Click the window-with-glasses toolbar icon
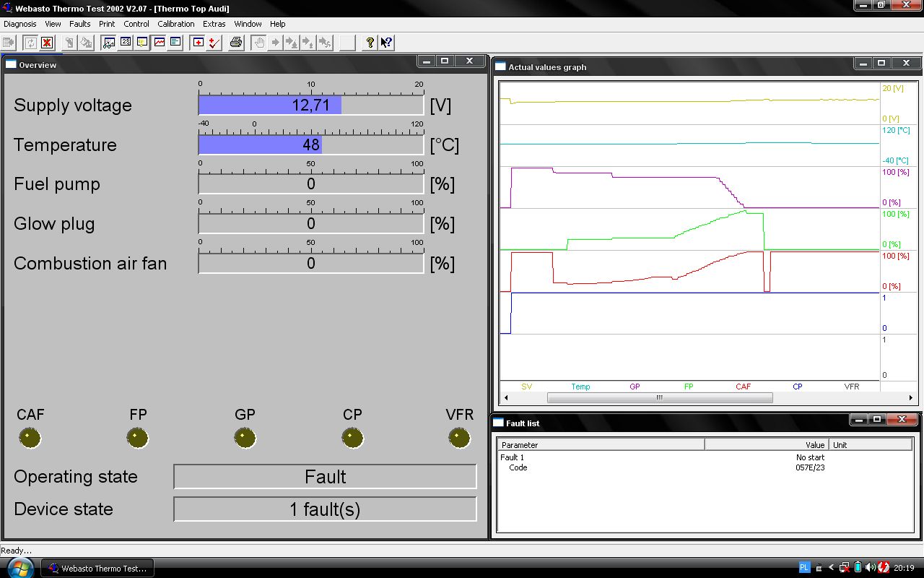 click(109, 43)
